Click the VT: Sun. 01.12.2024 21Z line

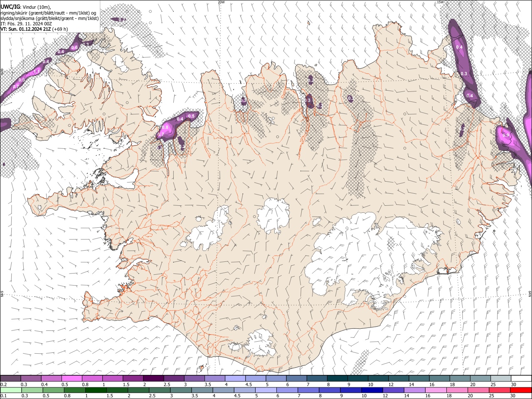coord(25,29)
